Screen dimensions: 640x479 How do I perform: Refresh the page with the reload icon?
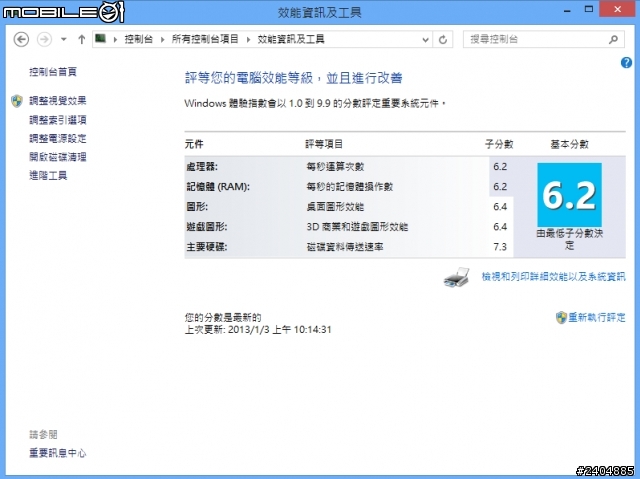tap(442, 40)
